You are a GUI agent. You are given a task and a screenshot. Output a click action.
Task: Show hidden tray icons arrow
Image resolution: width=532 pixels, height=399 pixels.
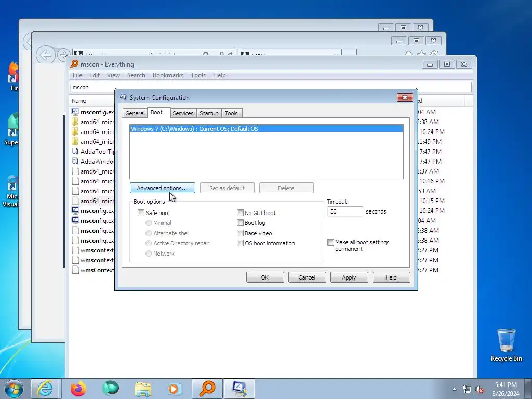click(454, 389)
